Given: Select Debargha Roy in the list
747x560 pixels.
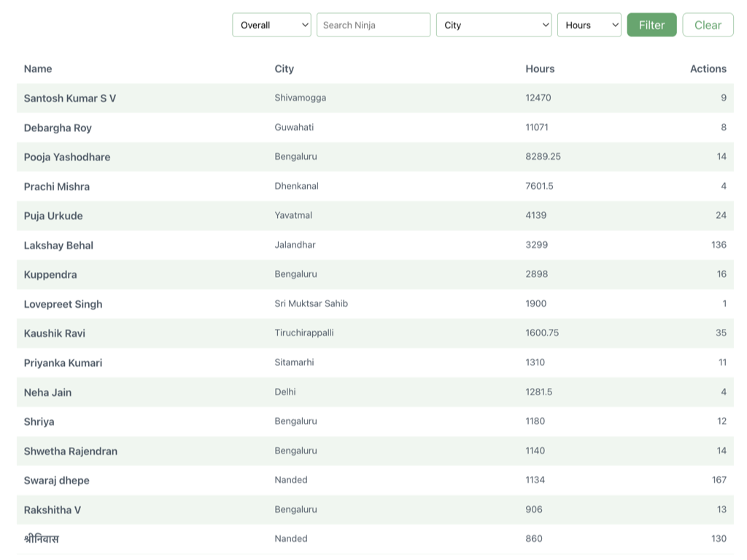Looking at the screenshot, I should [58, 128].
